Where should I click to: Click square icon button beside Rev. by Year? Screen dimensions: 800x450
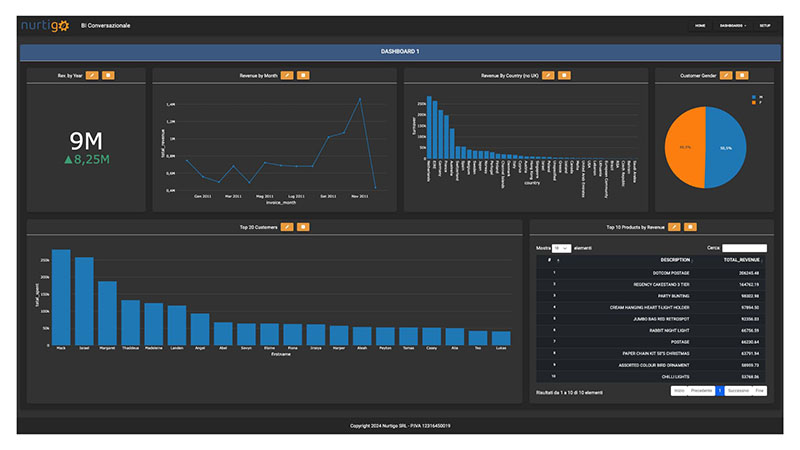(108, 76)
